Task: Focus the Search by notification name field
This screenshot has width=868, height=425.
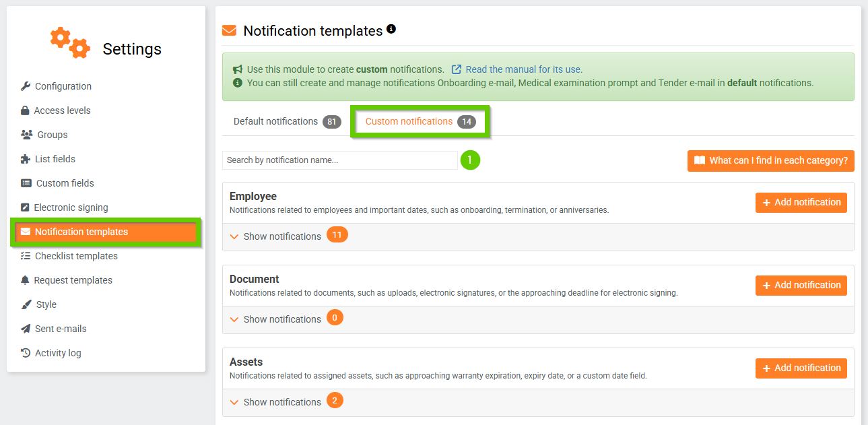Action: click(x=340, y=160)
